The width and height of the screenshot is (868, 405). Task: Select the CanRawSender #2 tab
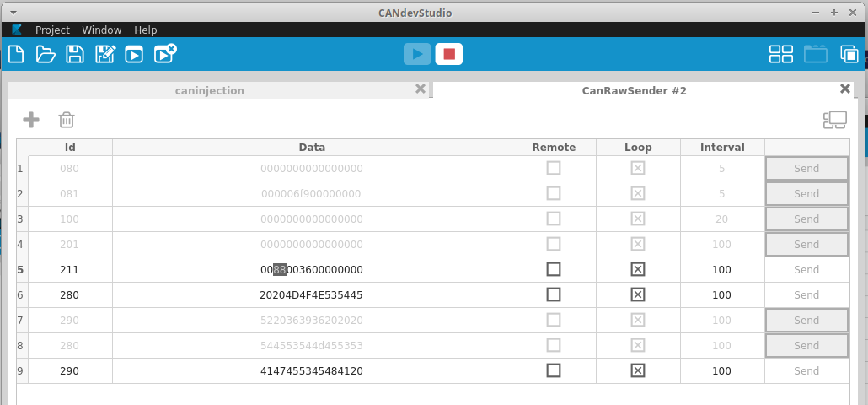click(x=635, y=91)
